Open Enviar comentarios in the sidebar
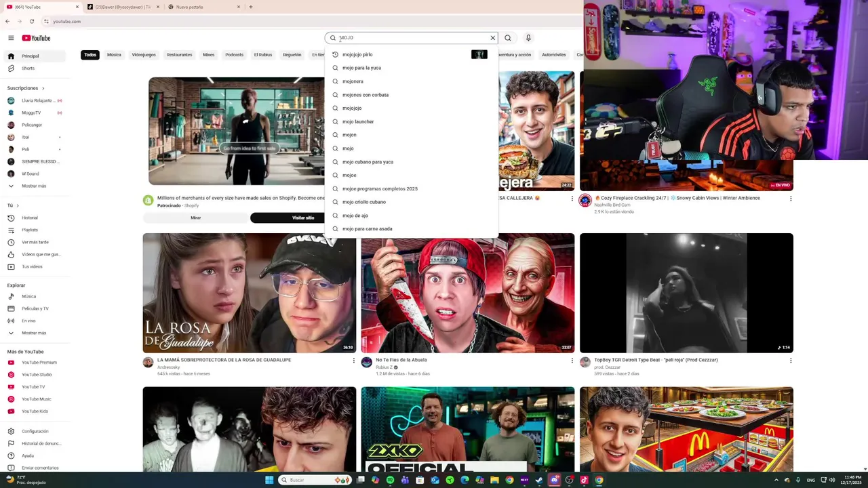Screen dimensions: 868x488 pos(34,468)
